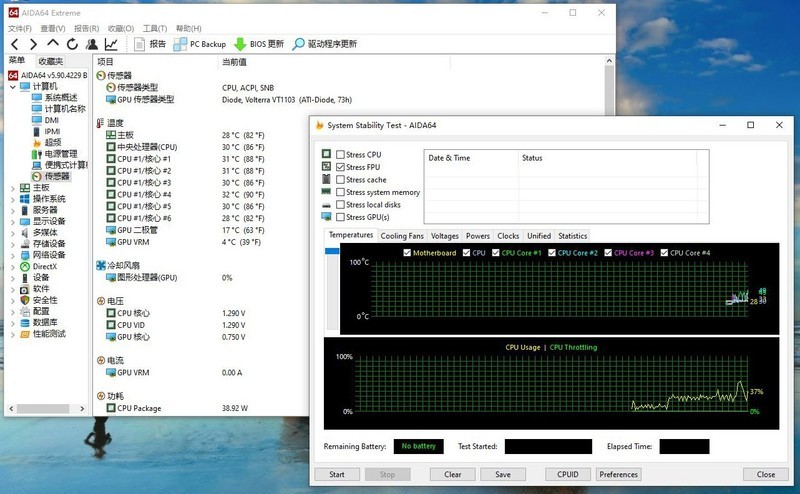
Task: Open the graph chart toolbar icon
Action: click(x=111, y=44)
